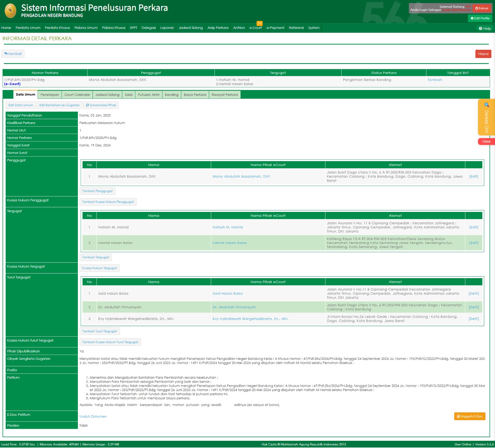Click Tambah link under Tanggal BHT

(434, 80)
